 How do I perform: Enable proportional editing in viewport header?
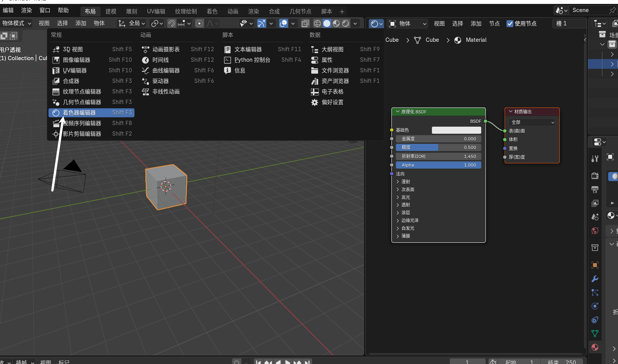coord(199,23)
